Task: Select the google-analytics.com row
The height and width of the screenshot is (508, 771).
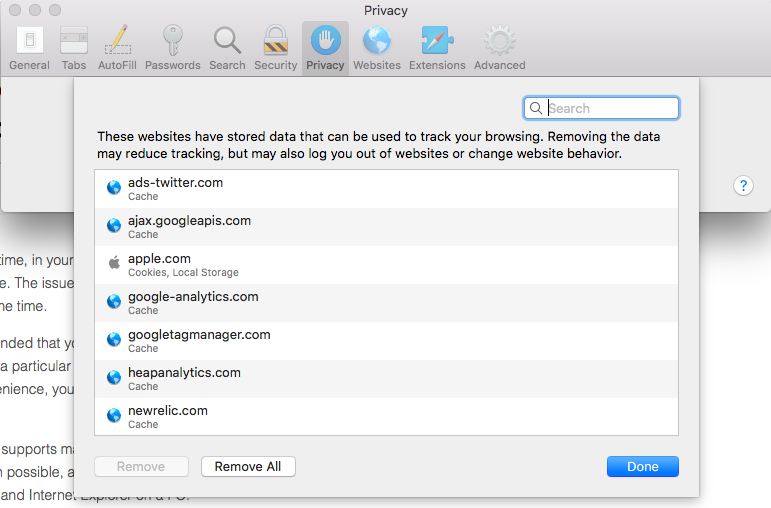Action: tap(386, 302)
